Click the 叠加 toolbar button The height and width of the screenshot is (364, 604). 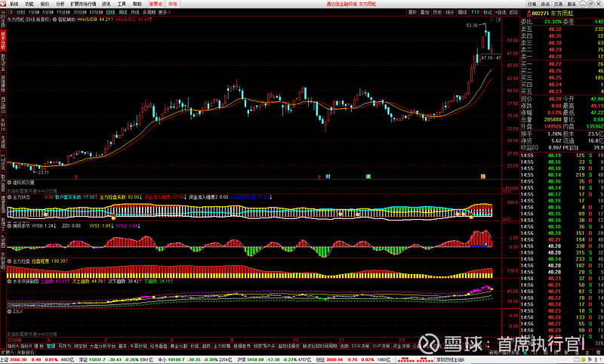[x=425, y=12]
